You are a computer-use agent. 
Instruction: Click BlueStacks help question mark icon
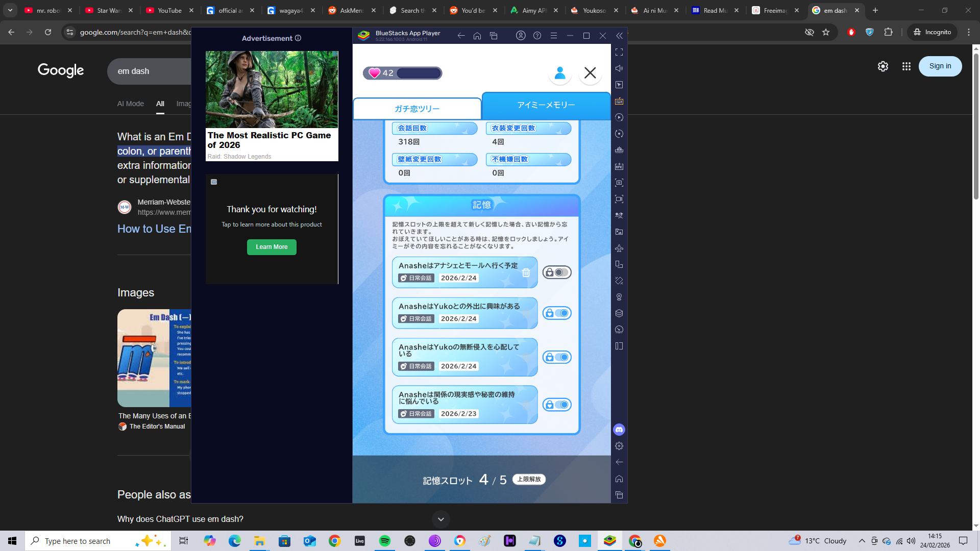tap(537, 36)
